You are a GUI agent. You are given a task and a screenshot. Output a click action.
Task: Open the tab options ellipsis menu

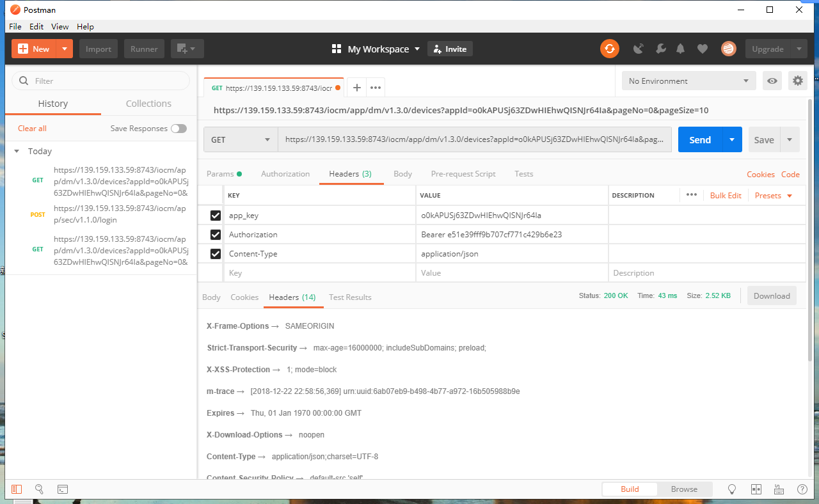[376, 88]
